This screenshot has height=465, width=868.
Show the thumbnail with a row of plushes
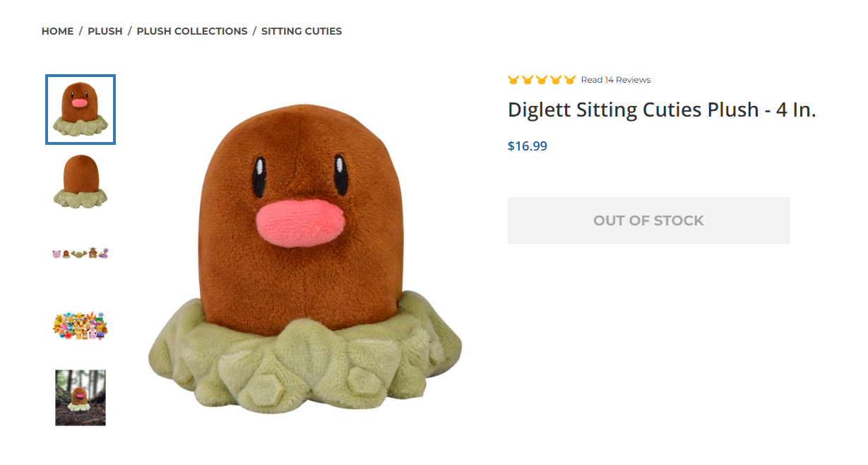(81, 253)
